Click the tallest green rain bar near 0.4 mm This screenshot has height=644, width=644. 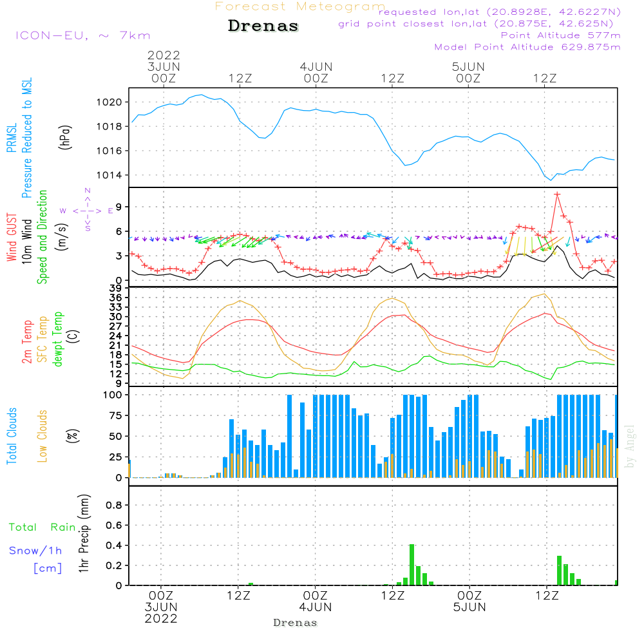pos(412,565)
